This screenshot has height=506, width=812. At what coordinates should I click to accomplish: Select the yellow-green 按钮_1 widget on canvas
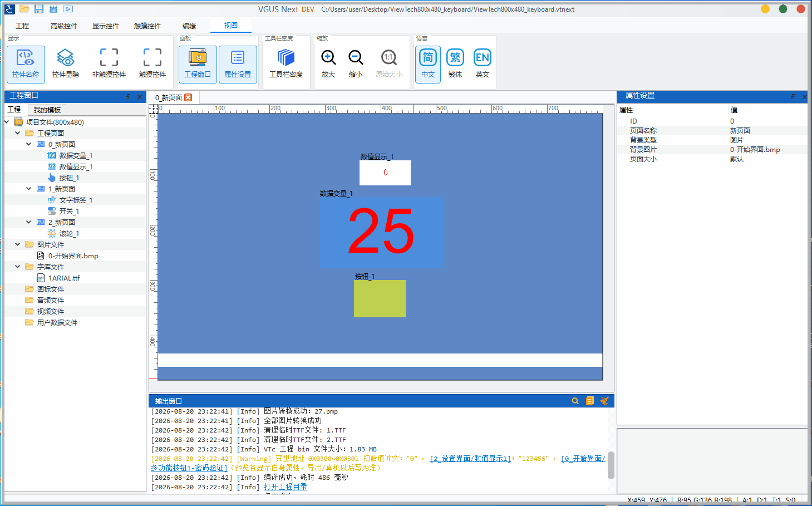(x=380, y=299)
